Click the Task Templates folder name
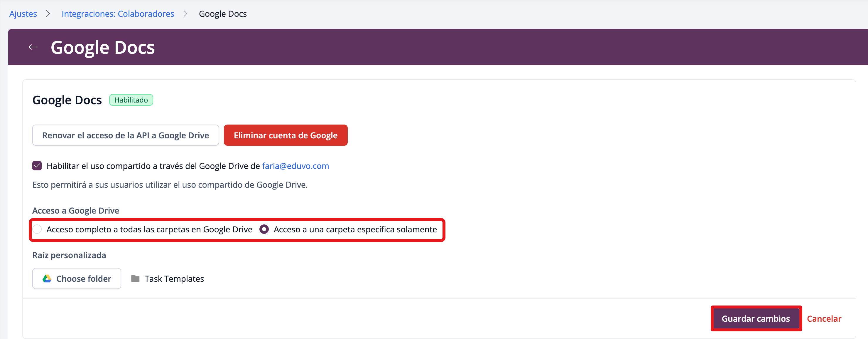Image resolution: width=868 pixels, height=339 pixels. pos(174,278)
